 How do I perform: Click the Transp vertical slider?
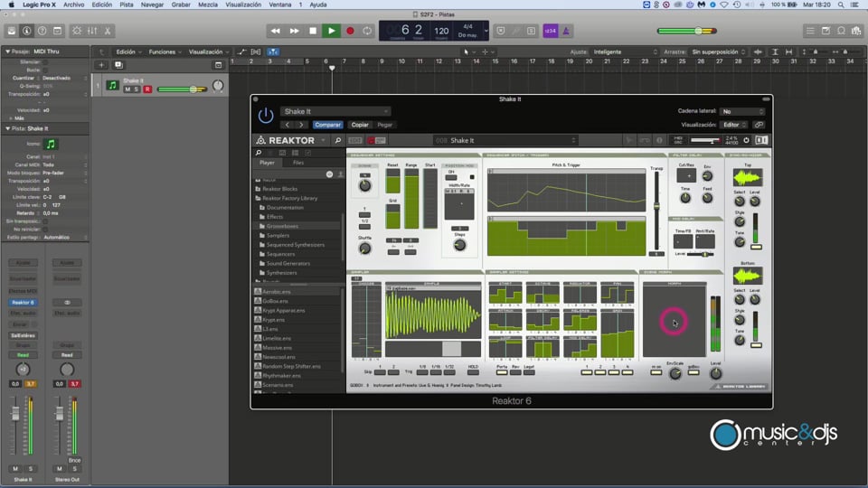click(656, 211)
